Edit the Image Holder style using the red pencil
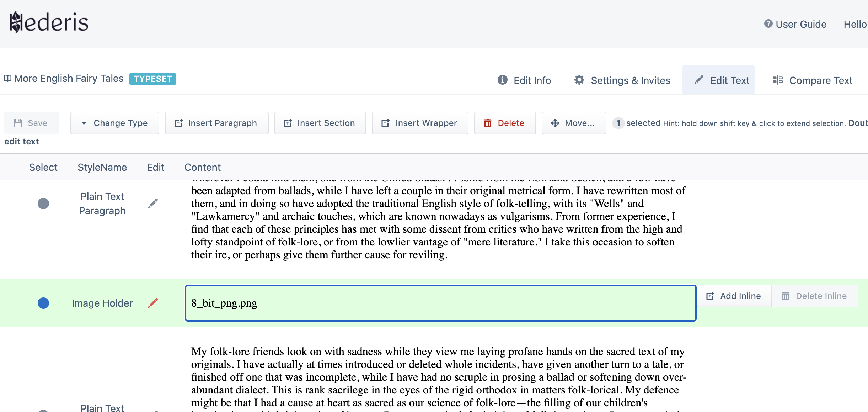Viewport: 868px width, 412px height. (x=153, y=303)
